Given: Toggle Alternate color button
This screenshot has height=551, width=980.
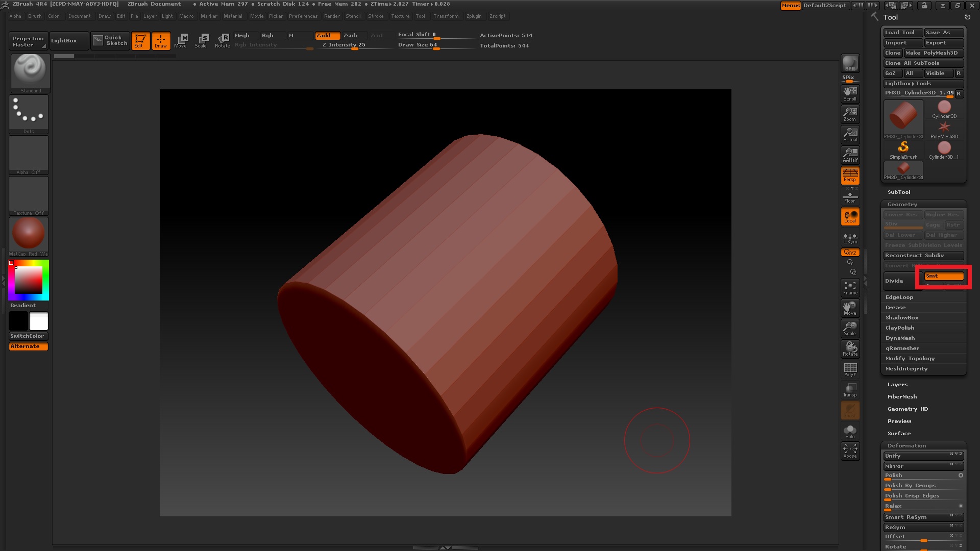Looking at the screenshot, I should click(x=29, y=346).
